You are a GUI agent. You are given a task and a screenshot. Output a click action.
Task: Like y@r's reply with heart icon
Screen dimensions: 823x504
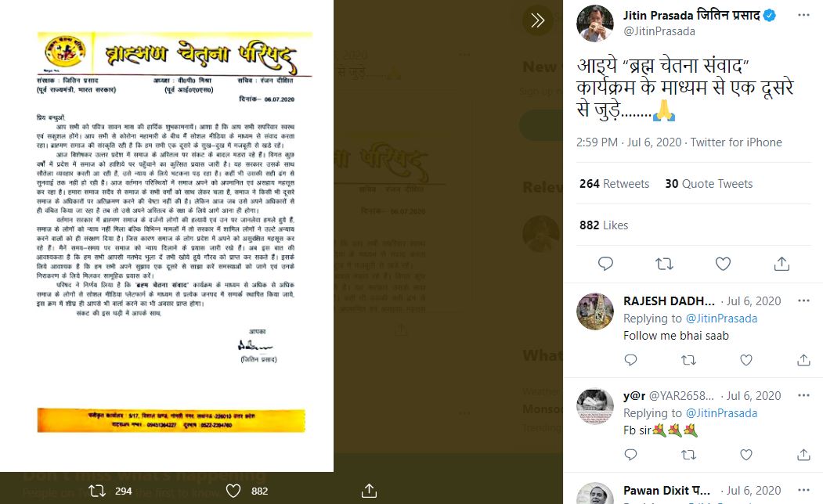point(745,455)
